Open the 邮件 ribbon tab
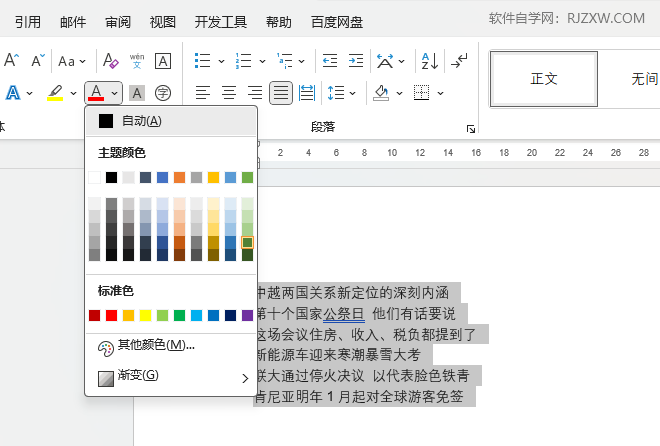 click(x=73, y=22)
